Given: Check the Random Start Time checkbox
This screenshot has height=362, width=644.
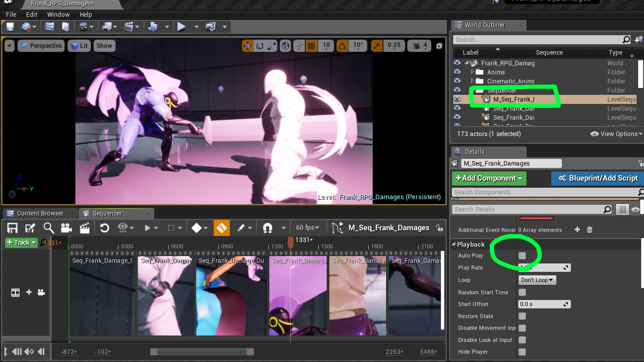Looking at the screenshot, I should pyautogui.click(x=522, y=292).
